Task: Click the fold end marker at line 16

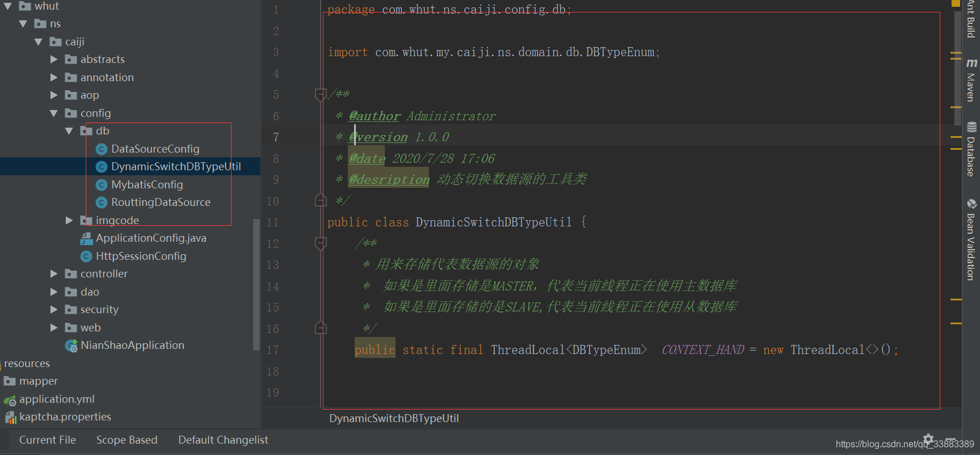Action: pyautogui.click(x=321, y=328)
